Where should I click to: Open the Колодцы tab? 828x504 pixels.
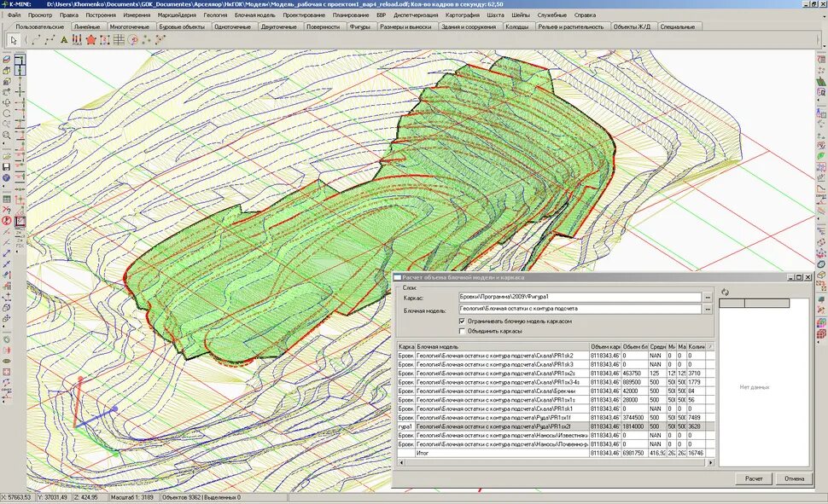point(516,26)
